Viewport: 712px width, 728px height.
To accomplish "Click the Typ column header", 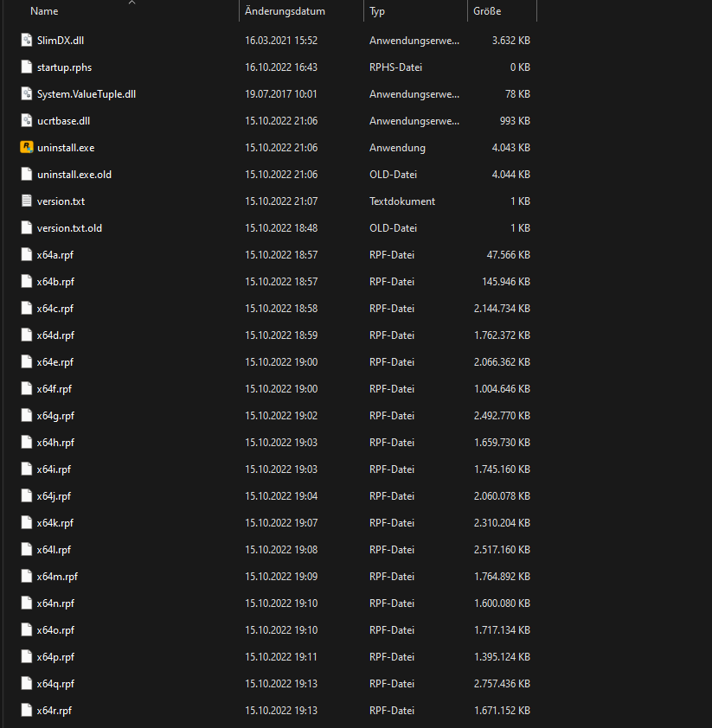I will click(x=377, y=11).
